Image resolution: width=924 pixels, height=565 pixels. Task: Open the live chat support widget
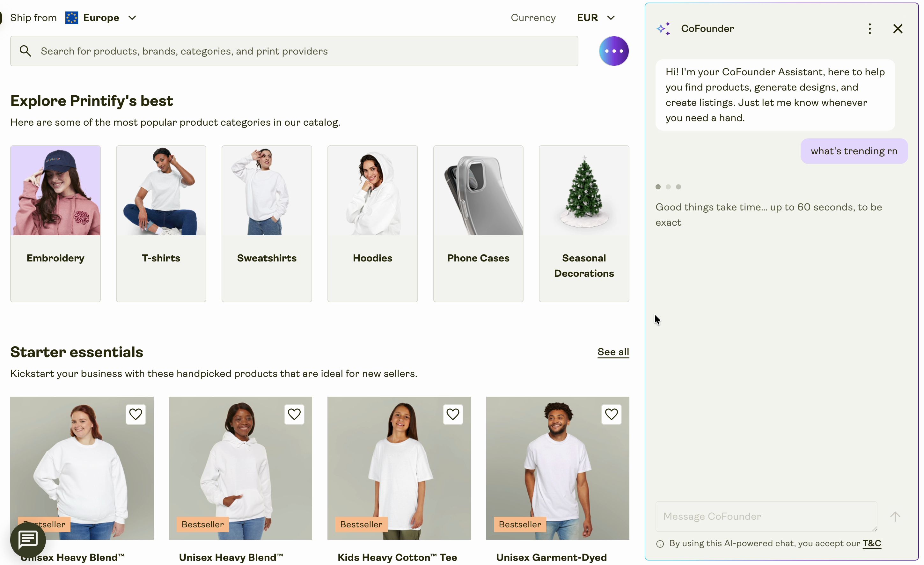point(28,539)
